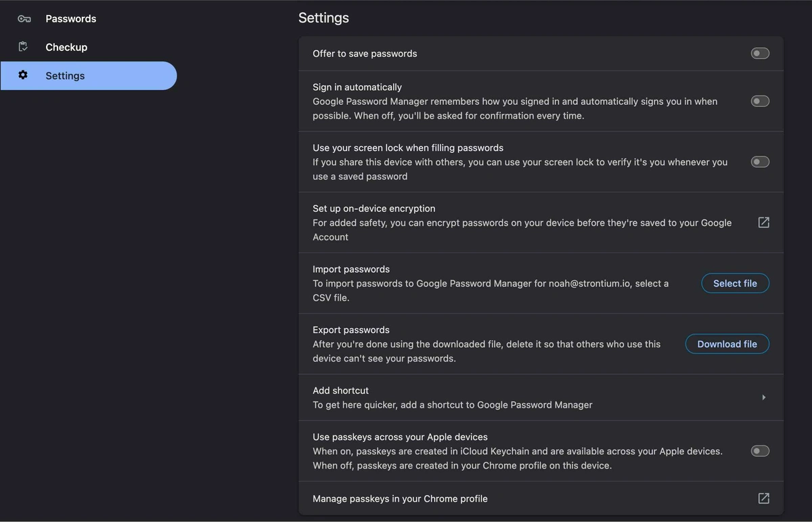
Task: Click Select file button for import
Action: click(x=735, y=283)
